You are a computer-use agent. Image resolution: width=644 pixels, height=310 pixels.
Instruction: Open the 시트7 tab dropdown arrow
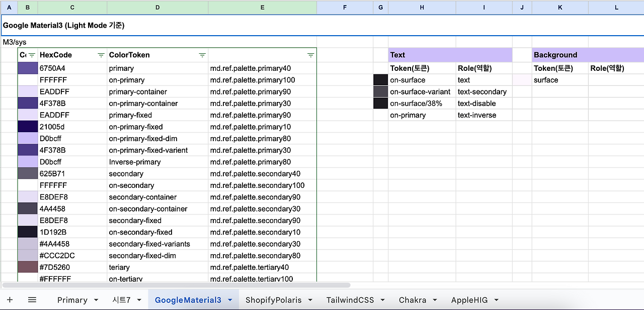[x=140, y=300]
